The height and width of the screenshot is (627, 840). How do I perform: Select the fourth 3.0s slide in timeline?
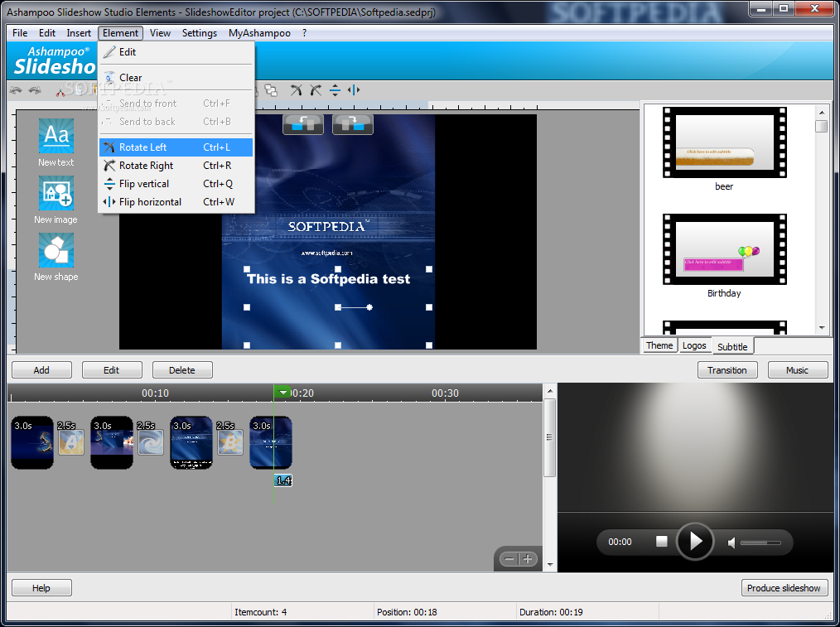(271, 443)
